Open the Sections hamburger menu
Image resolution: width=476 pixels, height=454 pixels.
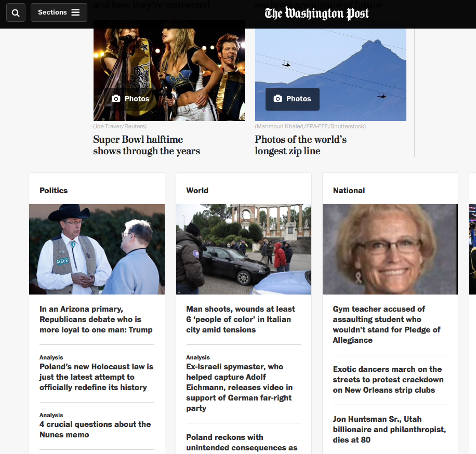pyautogui.click(x=59, y=12)
